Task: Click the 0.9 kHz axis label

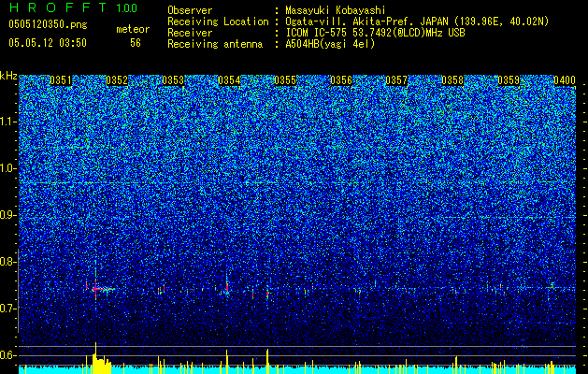Action: [x=8, y=215]
